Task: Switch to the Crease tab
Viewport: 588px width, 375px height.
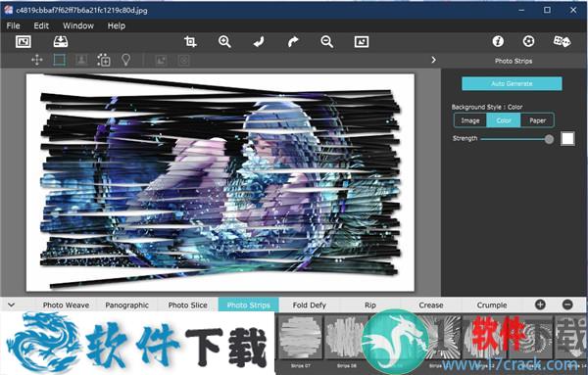Action: pos(431,305)
